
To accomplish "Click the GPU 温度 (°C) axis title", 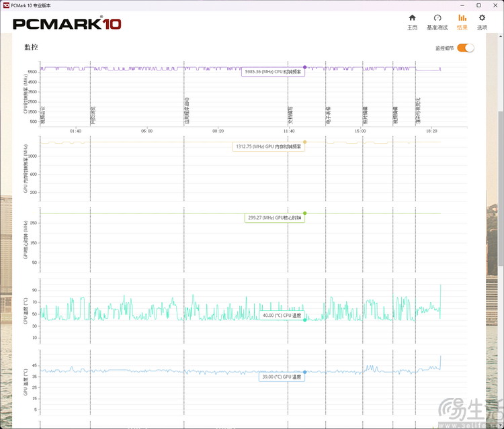I will tap(26, 382).
